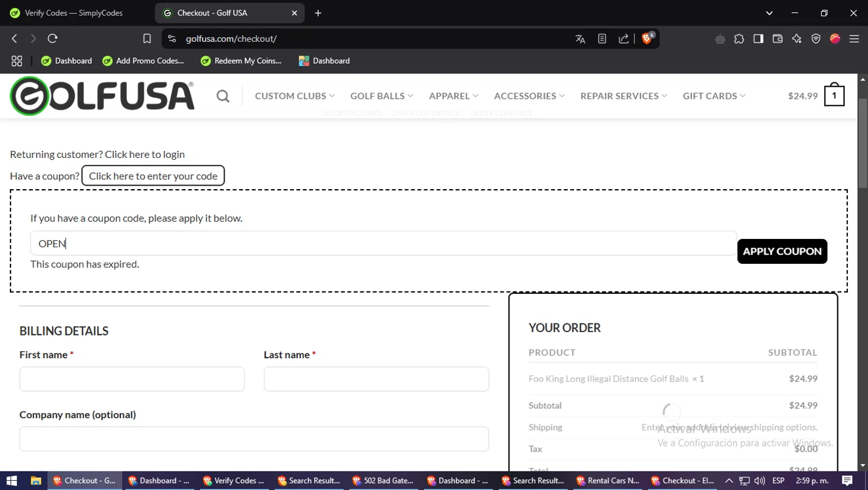Viewport: 868px width, 490px height.
Task: Open the Brave Wallet icon
Action: 778,39
